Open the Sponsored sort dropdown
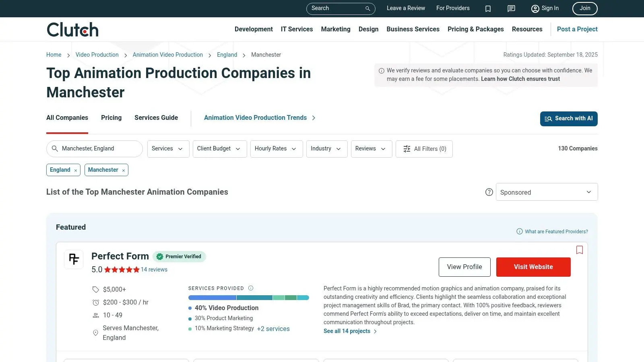This screenshot has width=644, height=362. click(x=547, y=192)
